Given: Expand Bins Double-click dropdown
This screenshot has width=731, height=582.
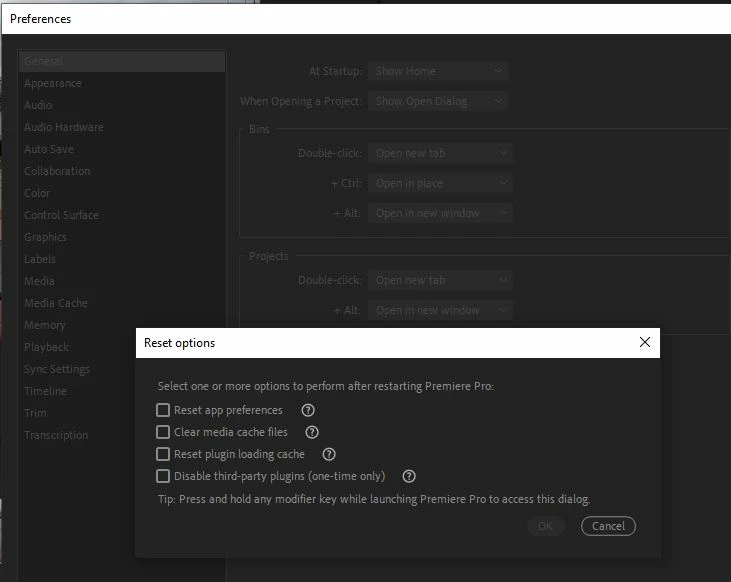Looking at the screenshot, I should tap(440, 153).
